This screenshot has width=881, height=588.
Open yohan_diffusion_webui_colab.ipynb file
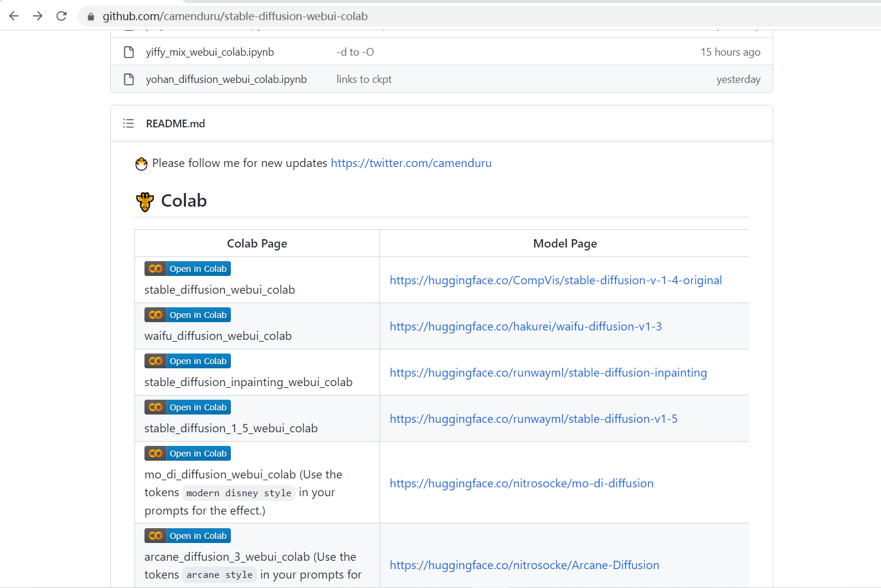[226, 79]
